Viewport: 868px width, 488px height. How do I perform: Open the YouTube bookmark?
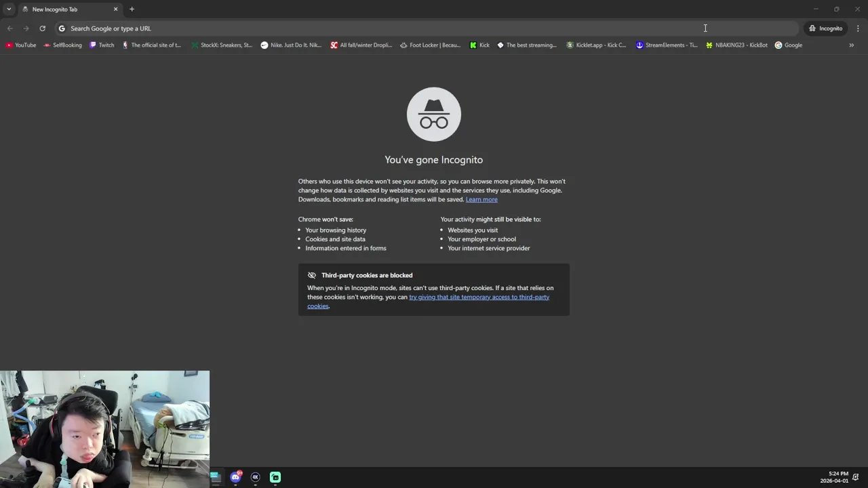[x=21, y=45]
